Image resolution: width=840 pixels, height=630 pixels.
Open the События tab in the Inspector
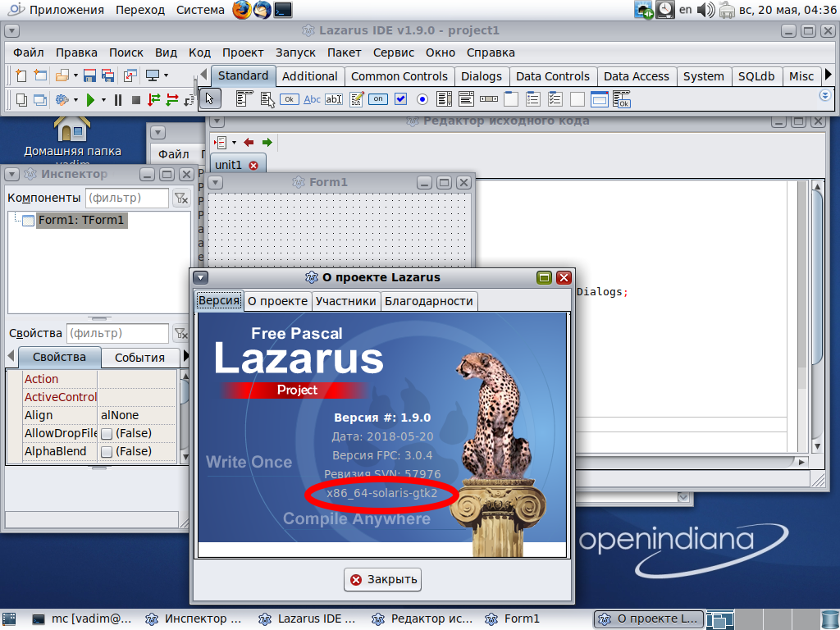(x=139, y=358)
